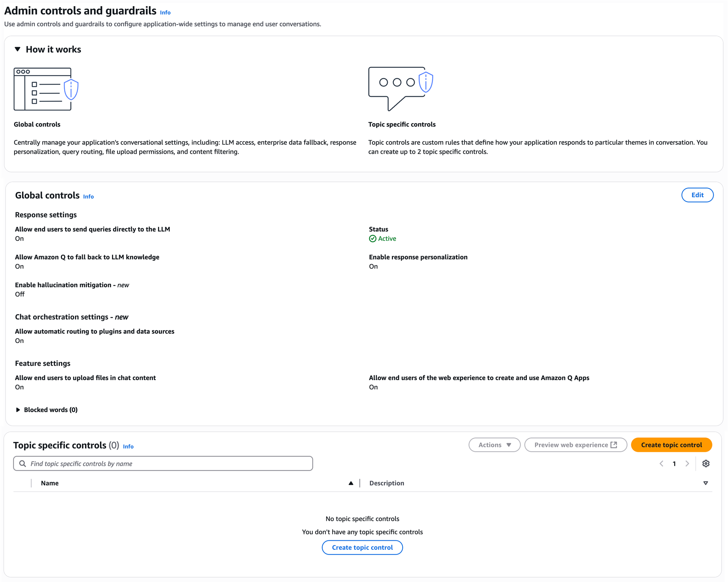Viewport: 728px width, 582px height.
Task: Collapse the How it works section
Action: click(17, 49)
